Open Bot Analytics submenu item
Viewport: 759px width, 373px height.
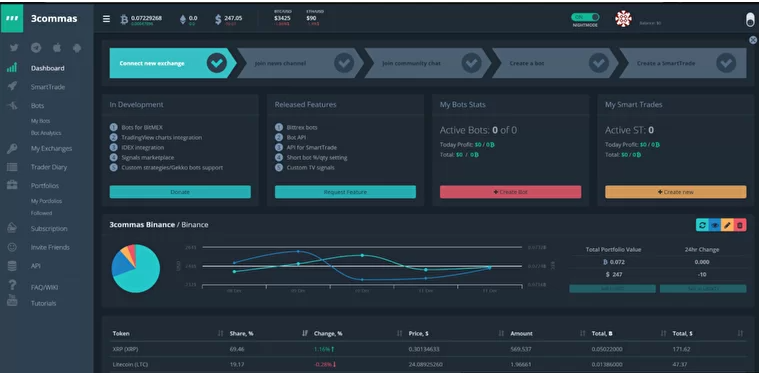[x=46, y=133]
